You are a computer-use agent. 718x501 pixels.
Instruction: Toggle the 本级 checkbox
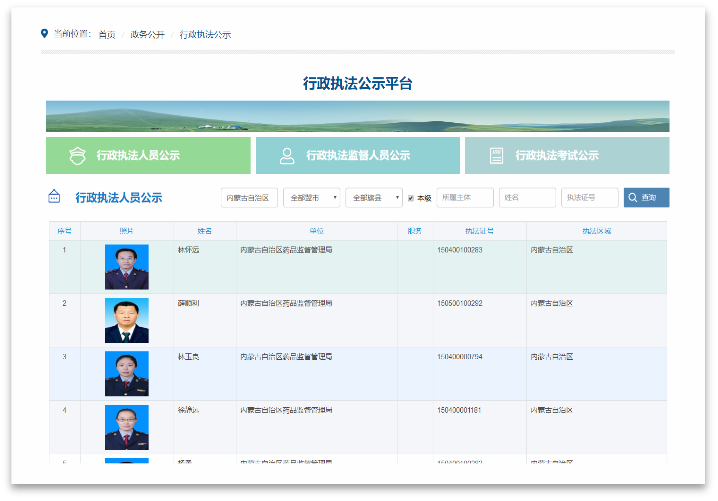(411, 198)
